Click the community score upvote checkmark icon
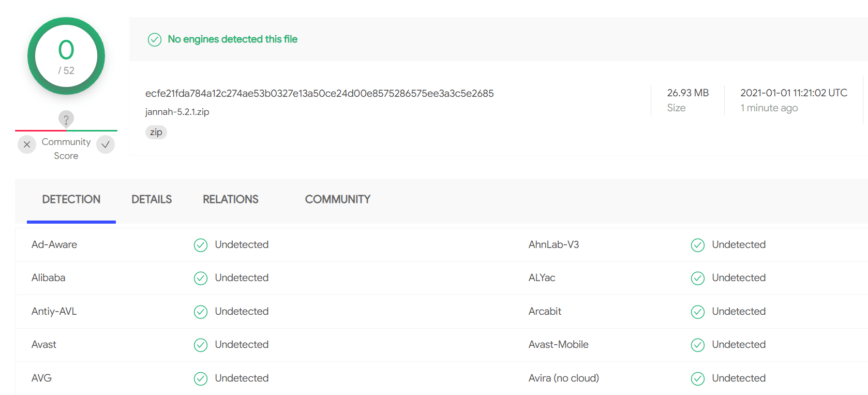The image size is (868, 395). [106, 144]
